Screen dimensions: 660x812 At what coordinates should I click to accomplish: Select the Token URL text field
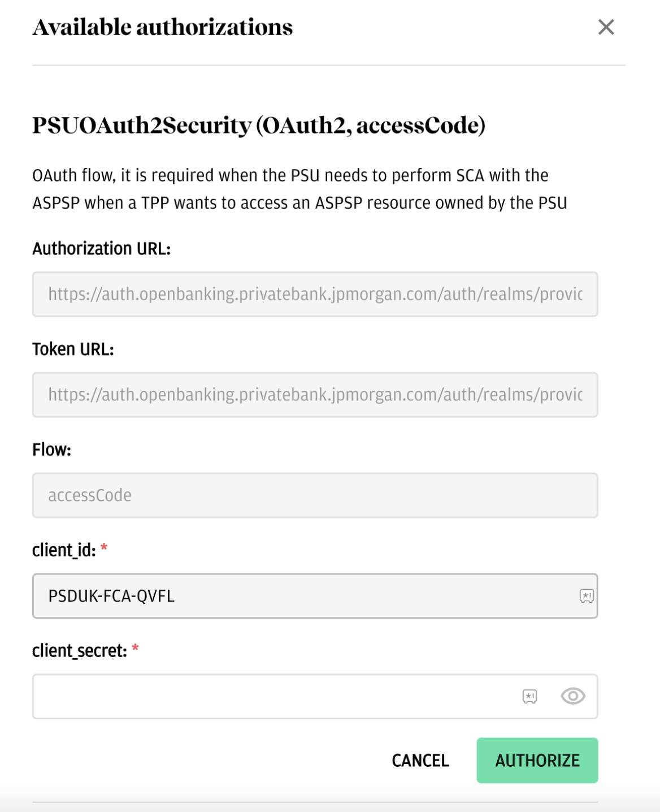[x=315, y=395]
